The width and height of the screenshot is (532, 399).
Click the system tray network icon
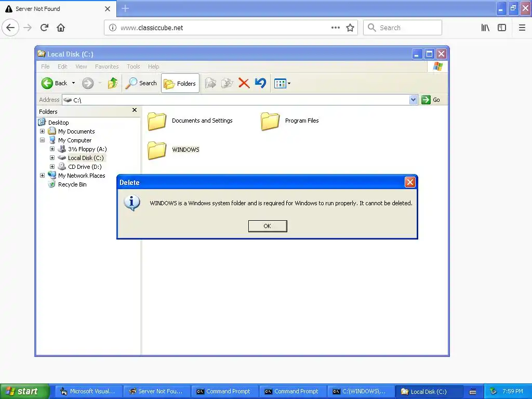(494, 392)
